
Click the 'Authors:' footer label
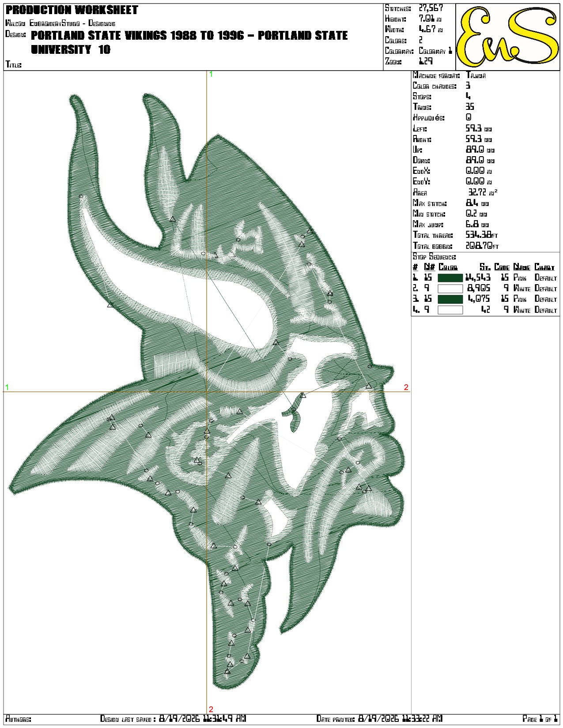[x=18, y=719]
